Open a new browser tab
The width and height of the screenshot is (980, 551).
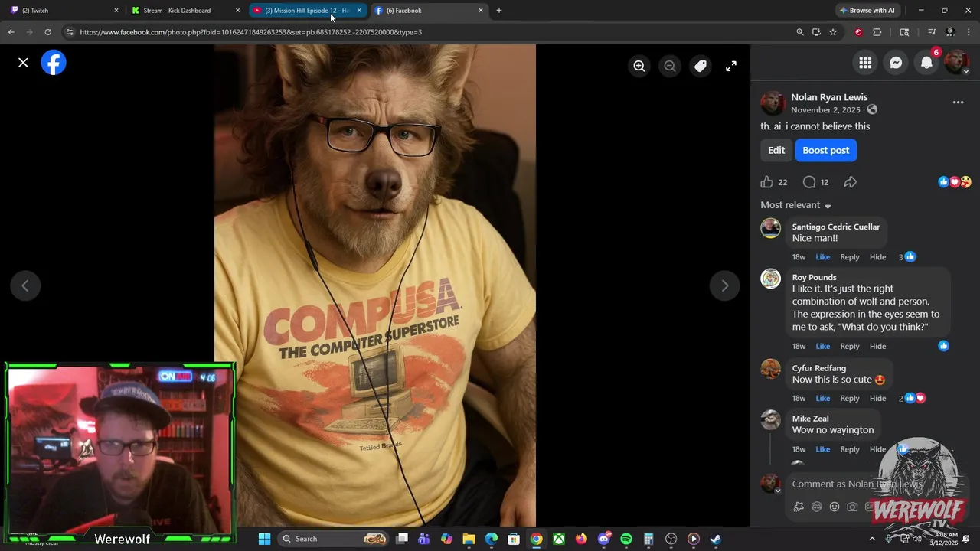[x=499, y=11]
